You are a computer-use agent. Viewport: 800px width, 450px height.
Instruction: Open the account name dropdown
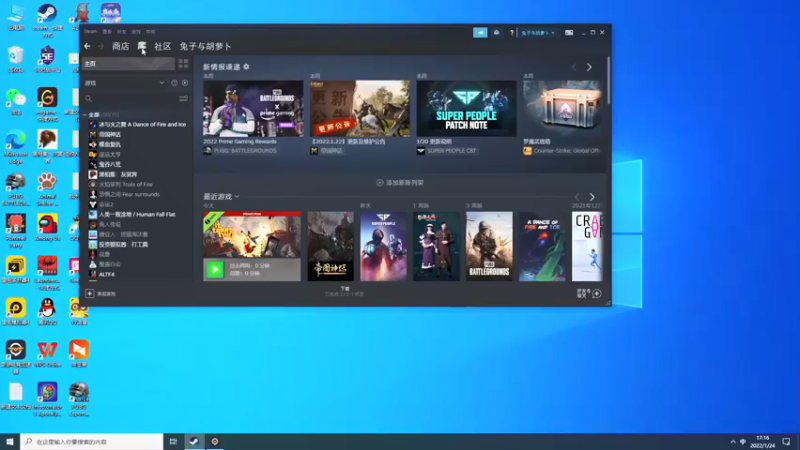click(538, 33)
